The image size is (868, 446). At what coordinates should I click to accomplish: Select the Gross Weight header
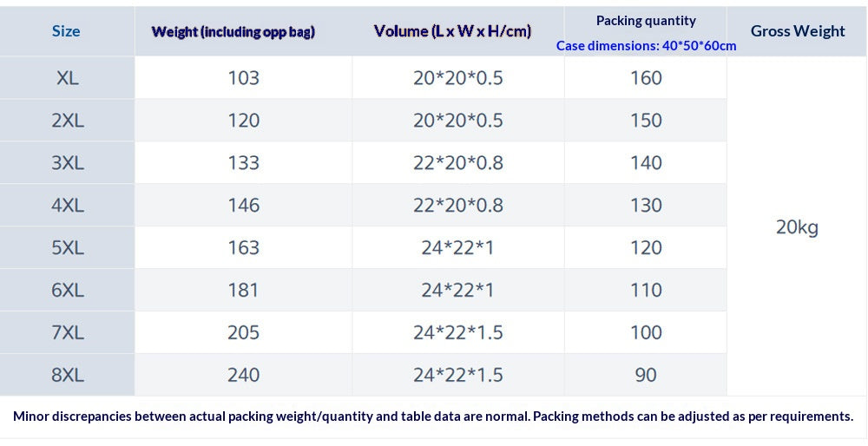(798, 31)
